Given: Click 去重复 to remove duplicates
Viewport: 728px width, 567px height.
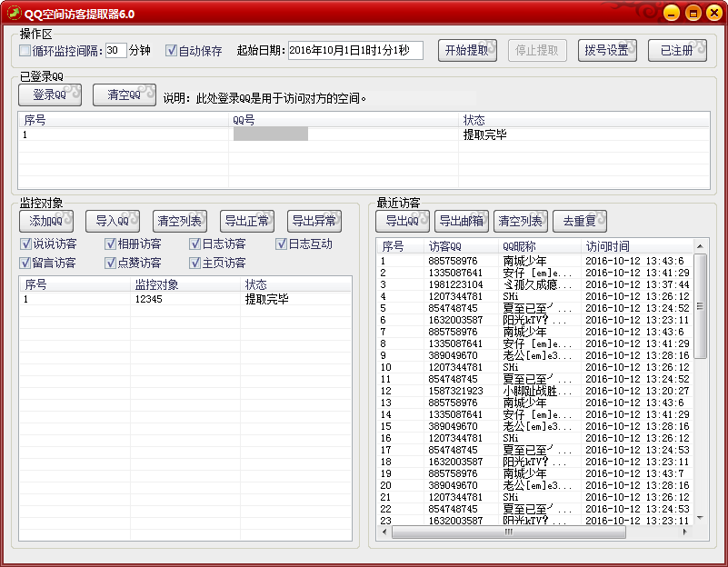Looking at the screenshot, I should pos(579,221).
